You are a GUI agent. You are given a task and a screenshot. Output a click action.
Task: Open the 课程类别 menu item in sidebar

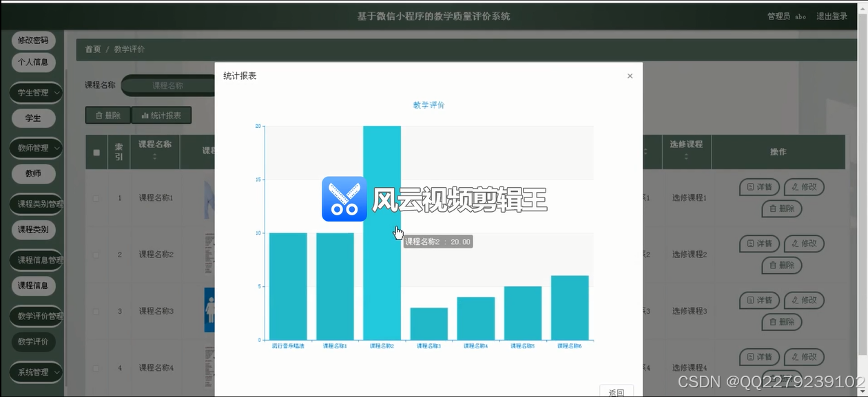pos(33,229)
